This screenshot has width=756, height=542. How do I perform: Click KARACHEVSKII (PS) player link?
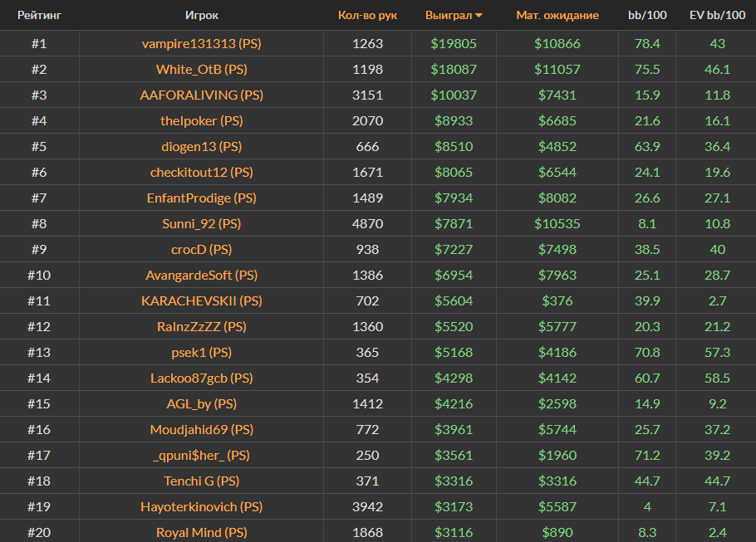click(202, 300)
